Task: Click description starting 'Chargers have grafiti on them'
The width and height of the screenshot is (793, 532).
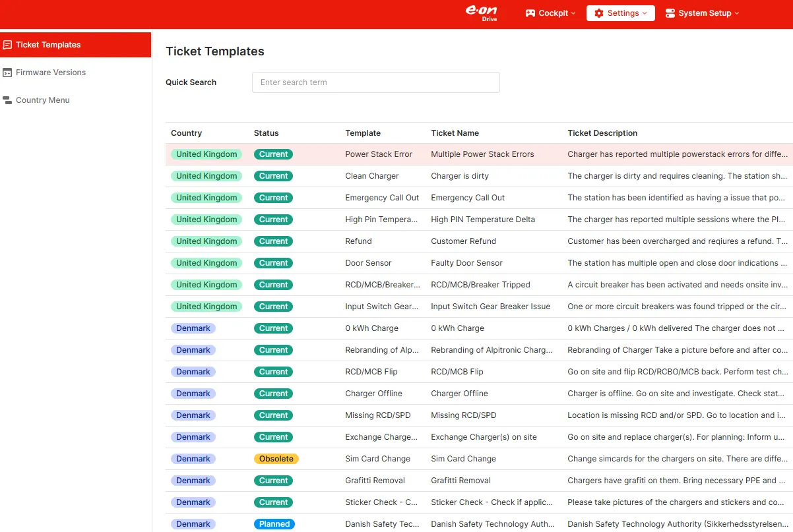Action: pyautogui.click(x=678, y=481)
